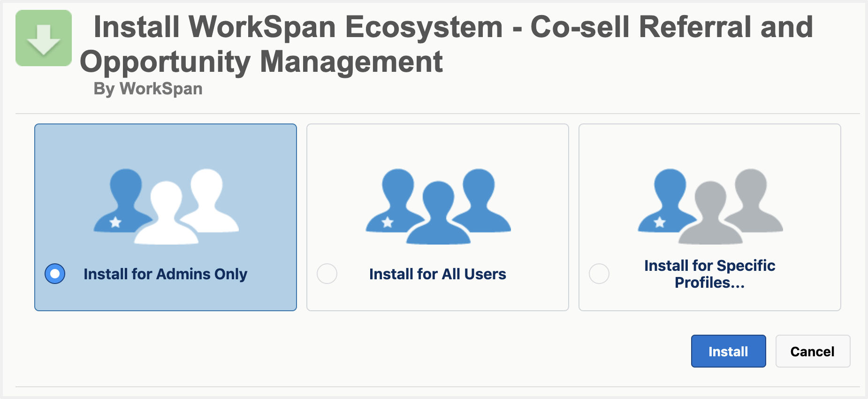Screen dimensions: 868x399
Task: Click the All Users blue people icon
Action: coord(438,207)
